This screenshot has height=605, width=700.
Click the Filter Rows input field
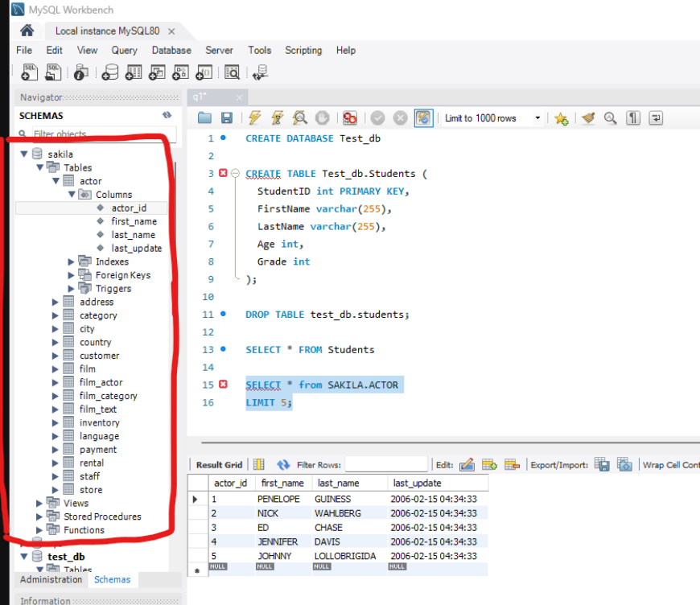[386, 465]
